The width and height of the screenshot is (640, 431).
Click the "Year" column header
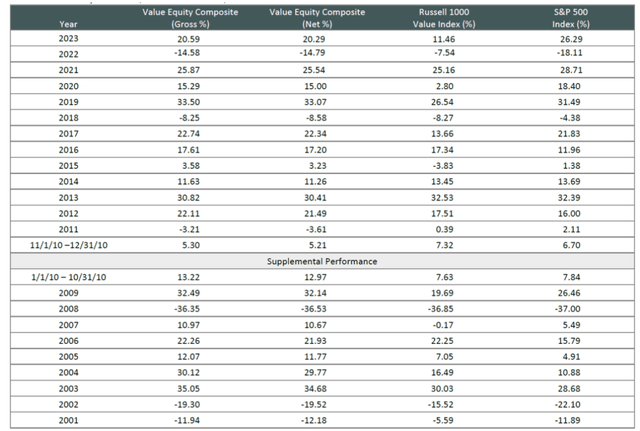pyautogui.click(x=68, y=24)
